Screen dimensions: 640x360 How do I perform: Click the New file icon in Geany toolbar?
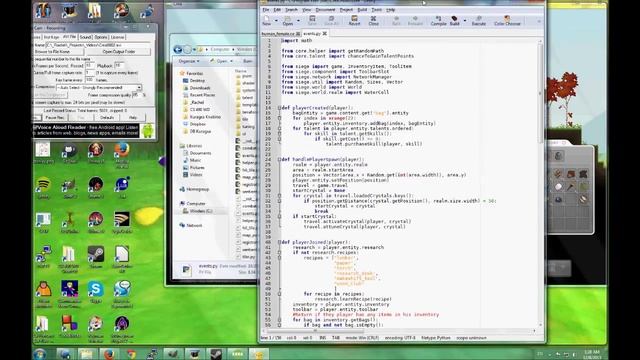267,20
